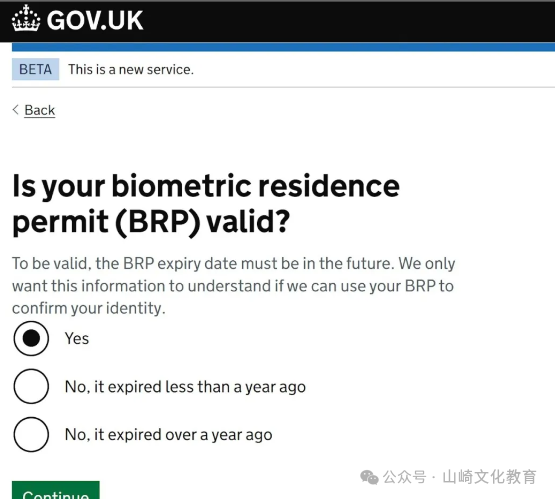
Task: Click 'No, it expired over a year ago' label
Action: [168, 435]
